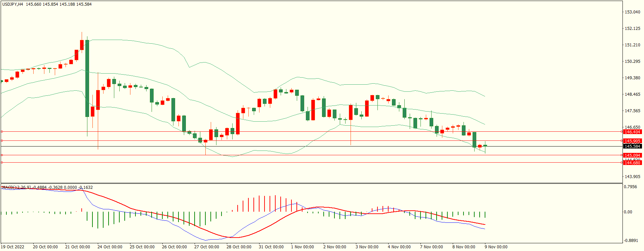This screenshot has height=251, width=644.
Task: Click the 153.040 price scale value
Action: tap(632, 12)
